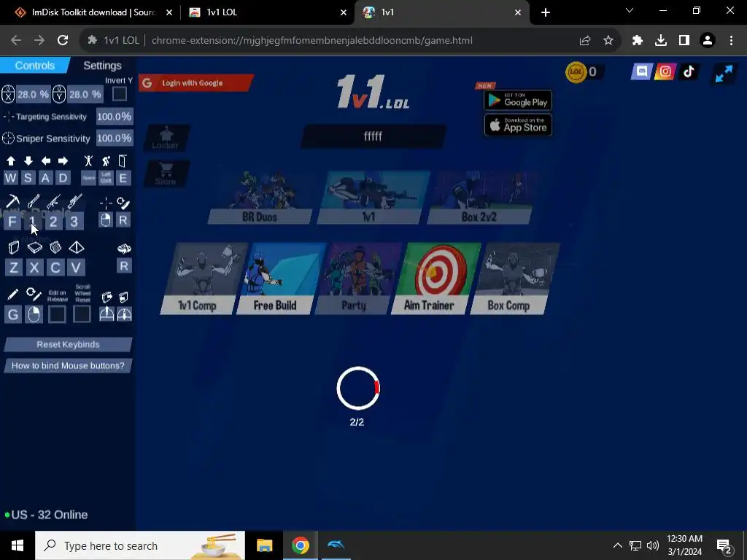The image size is (747, 560).
Task: Open File Explorer from the taskbar
Action: pos(264,545)
